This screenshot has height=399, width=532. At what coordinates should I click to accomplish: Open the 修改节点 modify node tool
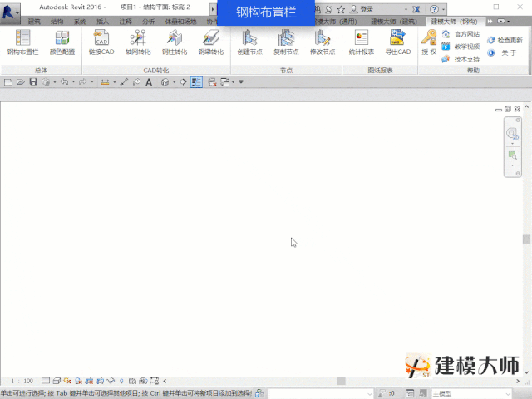323,42
